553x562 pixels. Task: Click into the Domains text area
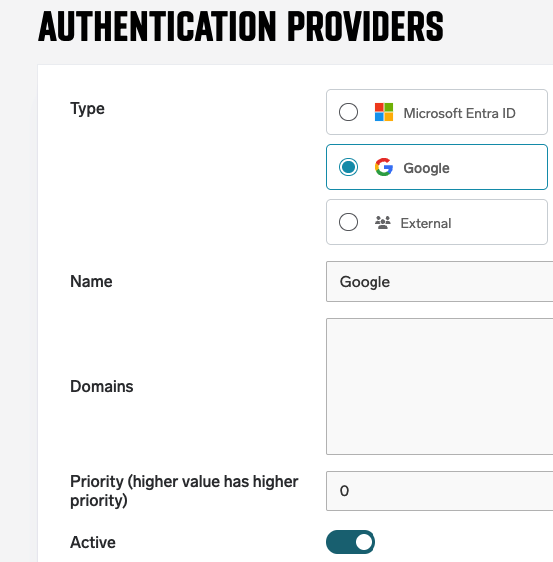[x=439, y=386]
